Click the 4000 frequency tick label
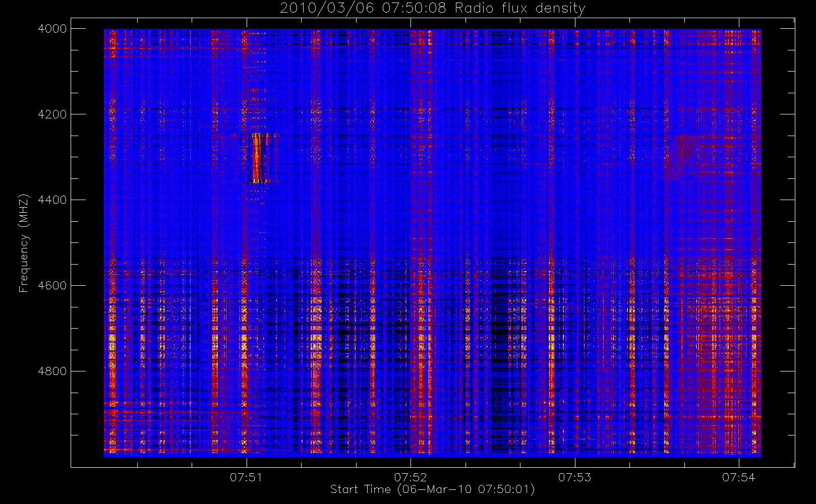 coord(52,29)
